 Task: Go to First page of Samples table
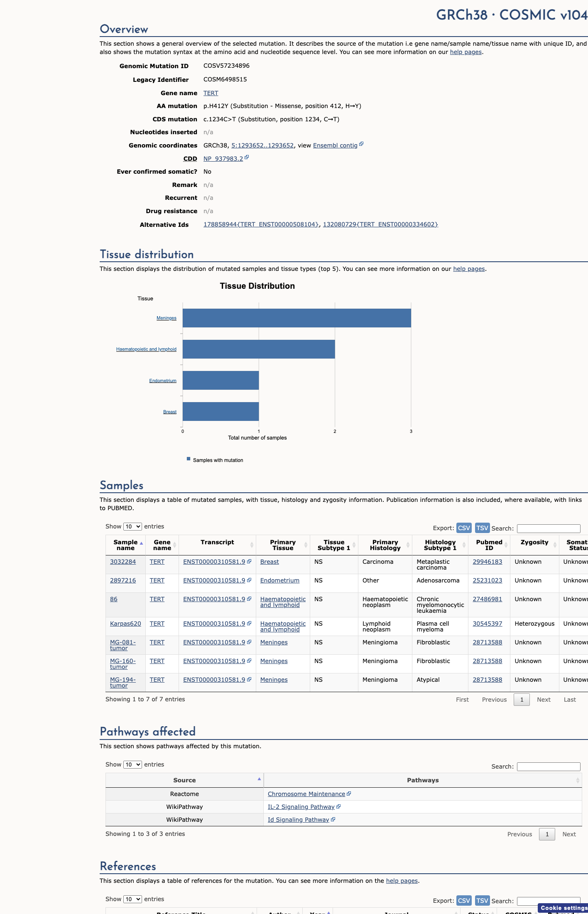462,700
